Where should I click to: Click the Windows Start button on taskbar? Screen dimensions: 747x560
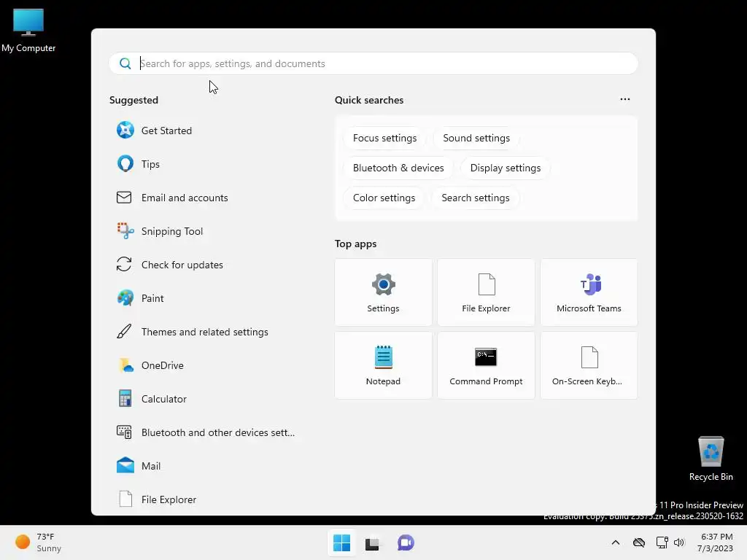tap(341, 542)
